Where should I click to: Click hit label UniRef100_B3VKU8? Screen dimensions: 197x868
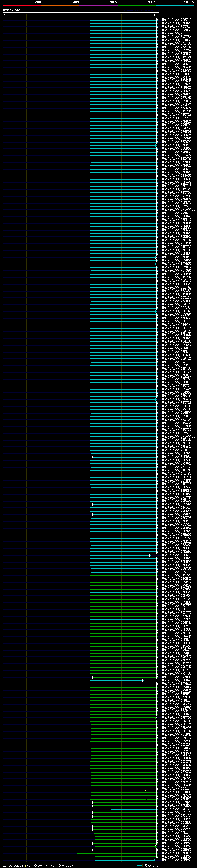click(176, 81)
